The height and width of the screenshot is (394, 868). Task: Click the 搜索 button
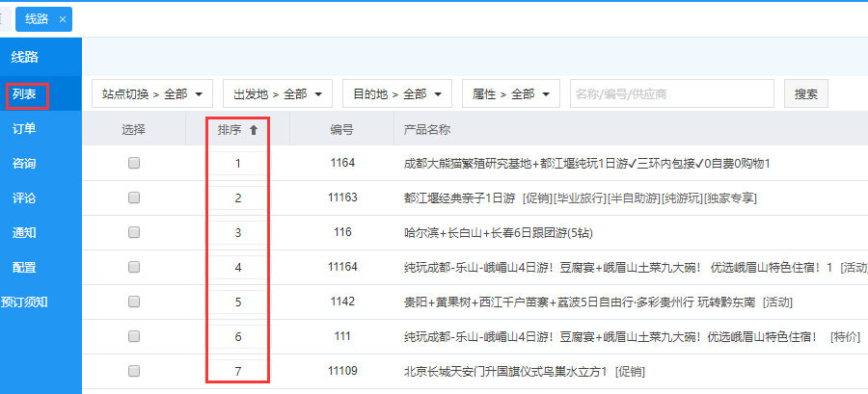coord(806,94)
